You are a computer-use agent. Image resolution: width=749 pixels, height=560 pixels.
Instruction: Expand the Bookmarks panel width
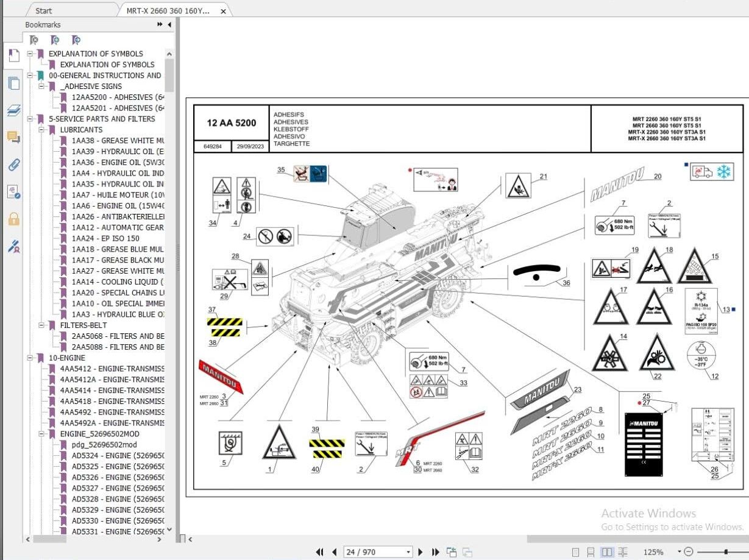pyautogui.click(x=160, y=25)
